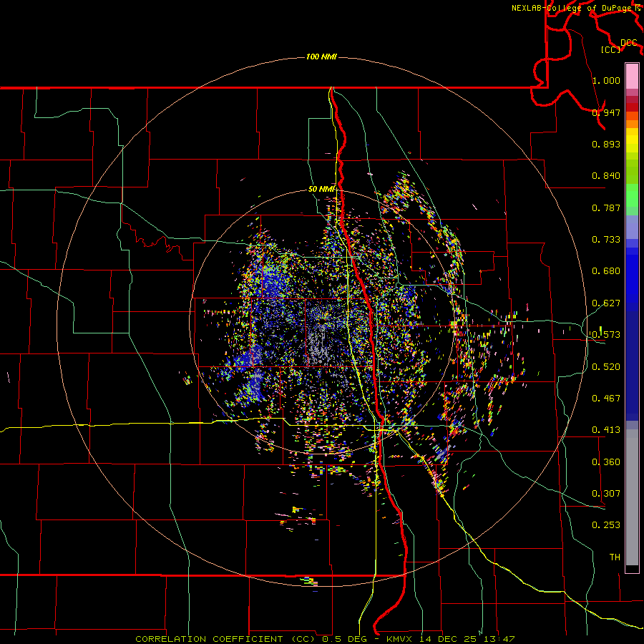Click the Correlation Coefficient caption at bottom
Image resolution: width=644 pixels, height=644 pixels.
(324, 639)
